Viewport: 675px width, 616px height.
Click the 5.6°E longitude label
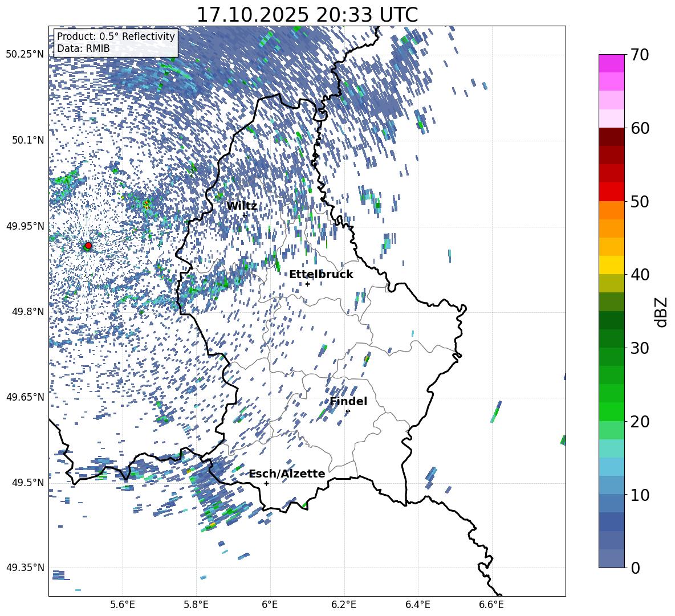coord(123,605)
